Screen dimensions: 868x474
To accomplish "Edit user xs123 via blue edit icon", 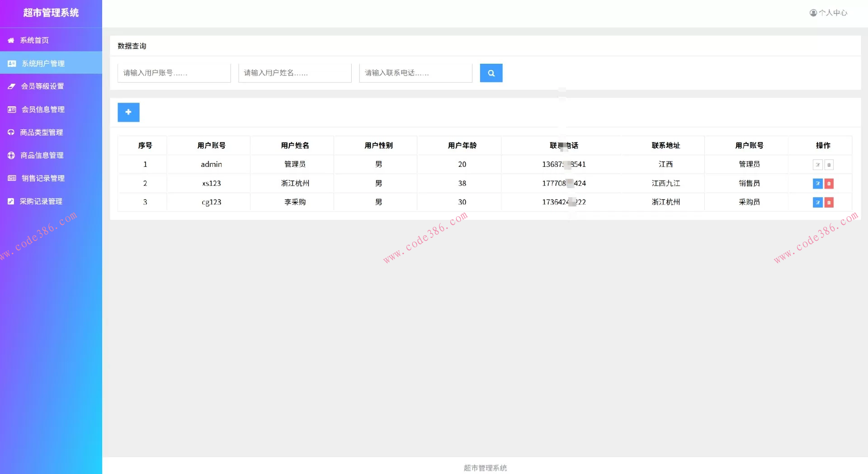I will 818,184.
